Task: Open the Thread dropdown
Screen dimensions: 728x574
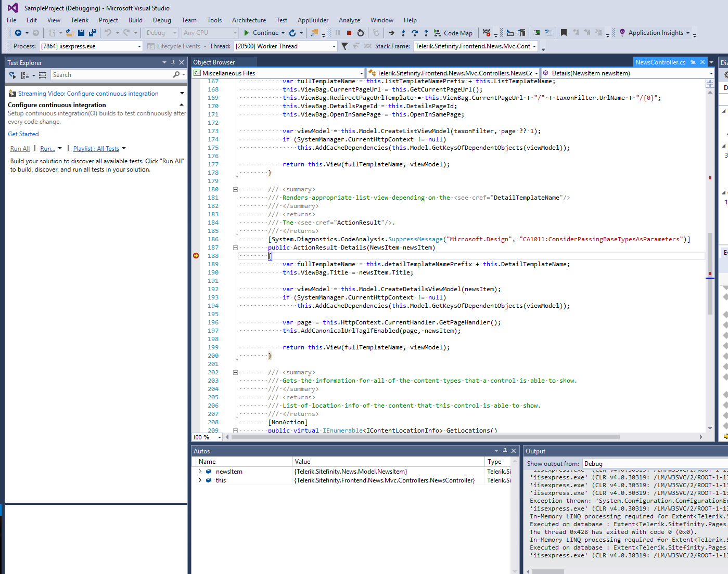Action: pyautogui.click(x=334, y=46)
